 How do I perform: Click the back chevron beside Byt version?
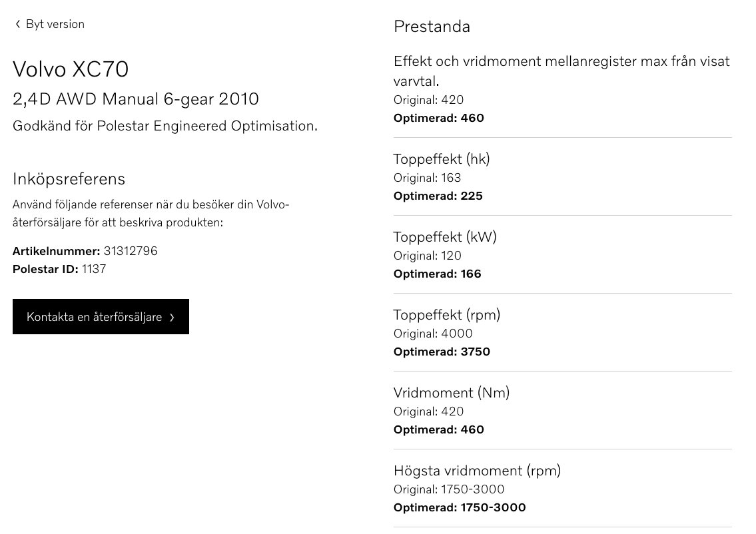pos(17,24)
